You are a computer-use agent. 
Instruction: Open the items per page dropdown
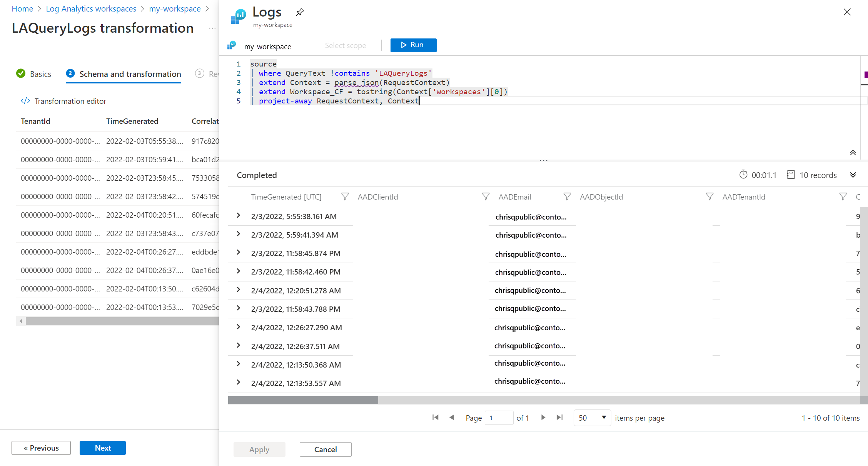point(592,418)
